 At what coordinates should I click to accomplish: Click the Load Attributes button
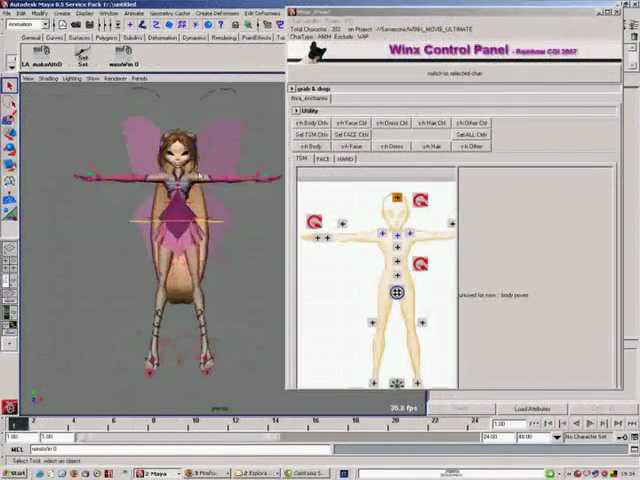[532, 409]
